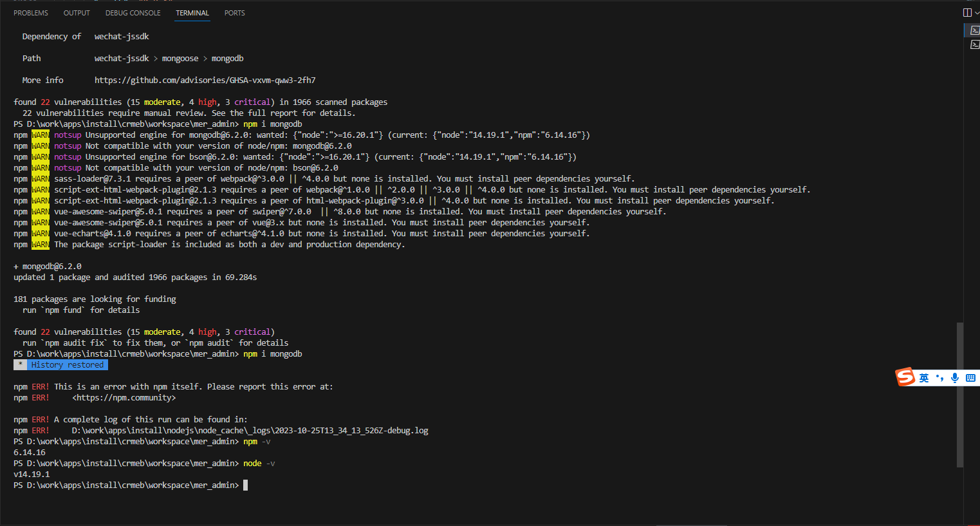Screen dimensions: 980x526
Task: Click the '6.14.16' npm version output
Action: (x=30, y=453)
